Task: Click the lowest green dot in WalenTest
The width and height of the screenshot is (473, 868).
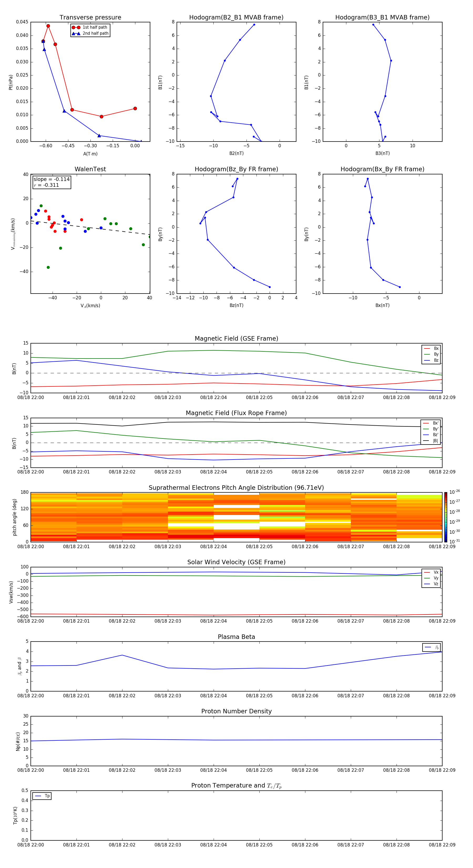Action: pos(48,267)
